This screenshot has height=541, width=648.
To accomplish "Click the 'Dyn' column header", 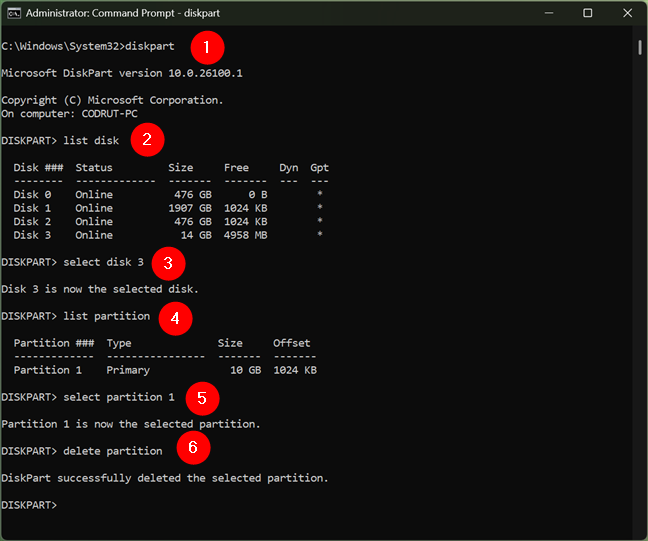I will (x=288, y=168).
